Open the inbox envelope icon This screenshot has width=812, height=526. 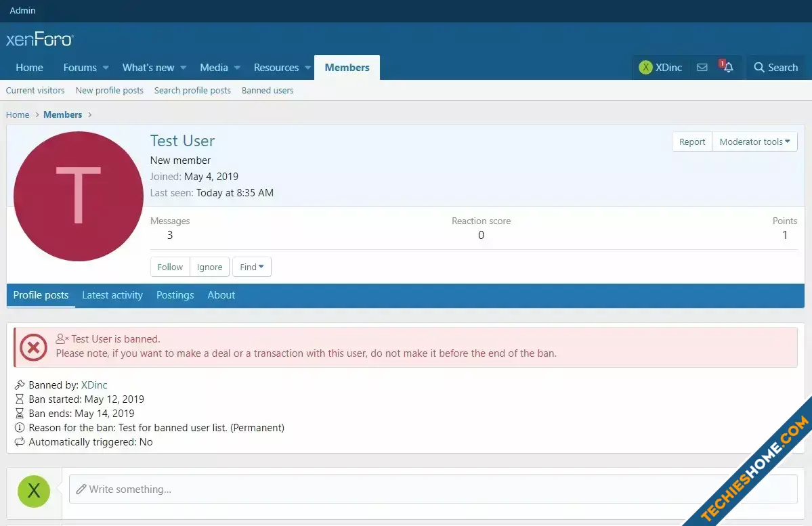point(702,68)
